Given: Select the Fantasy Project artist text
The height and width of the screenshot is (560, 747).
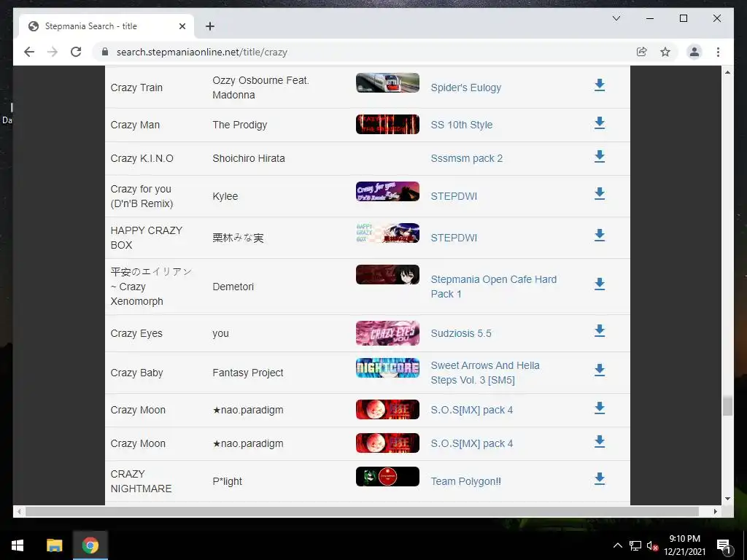Looking at the screenshot, I should pos(248,373).
